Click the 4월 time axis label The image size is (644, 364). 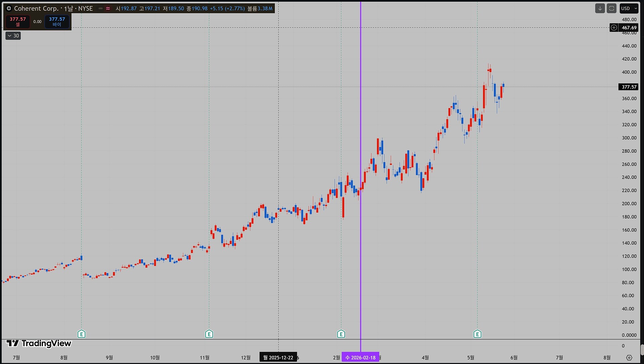tap(425, 358)
